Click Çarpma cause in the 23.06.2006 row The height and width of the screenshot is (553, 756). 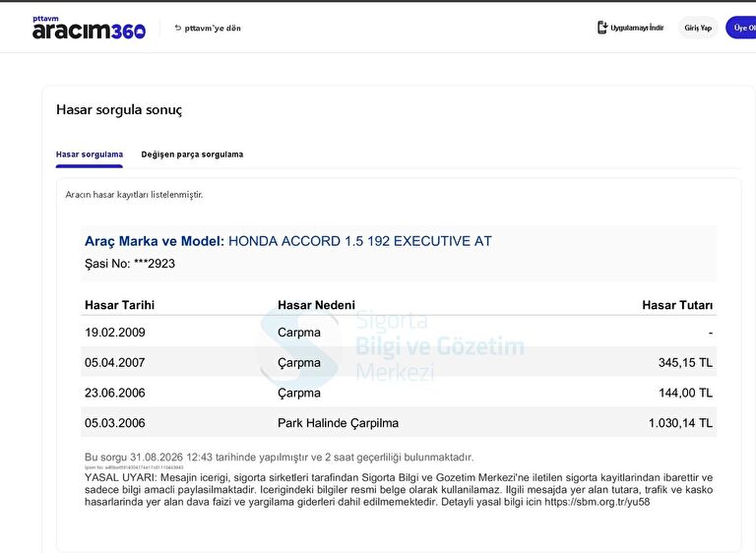tap(299, 394)
